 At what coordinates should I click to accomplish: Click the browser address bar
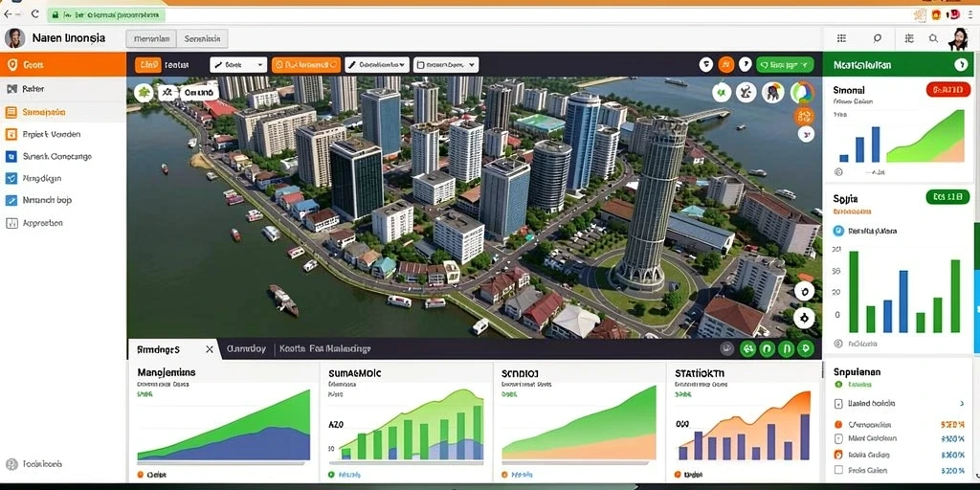click(x=106, y=15)
